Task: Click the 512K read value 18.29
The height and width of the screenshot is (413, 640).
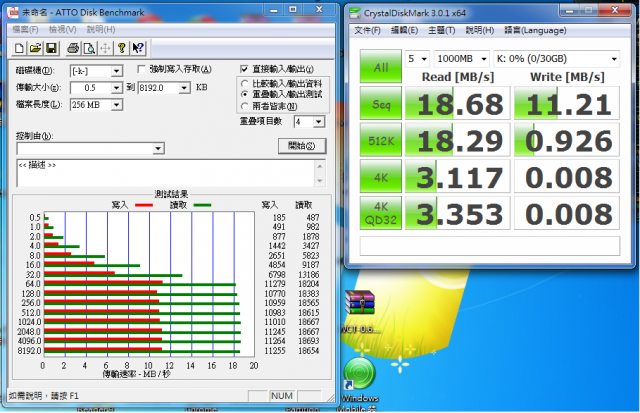Action: coord(458,140)
